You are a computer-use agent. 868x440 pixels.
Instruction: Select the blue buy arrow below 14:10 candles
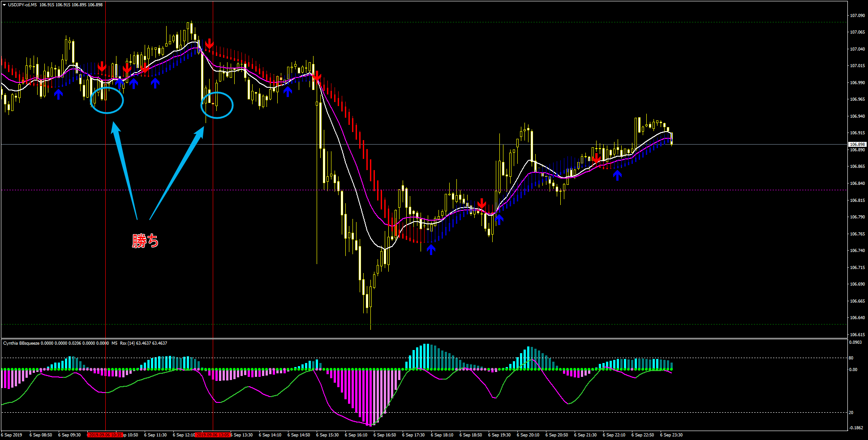coord(288,92)
